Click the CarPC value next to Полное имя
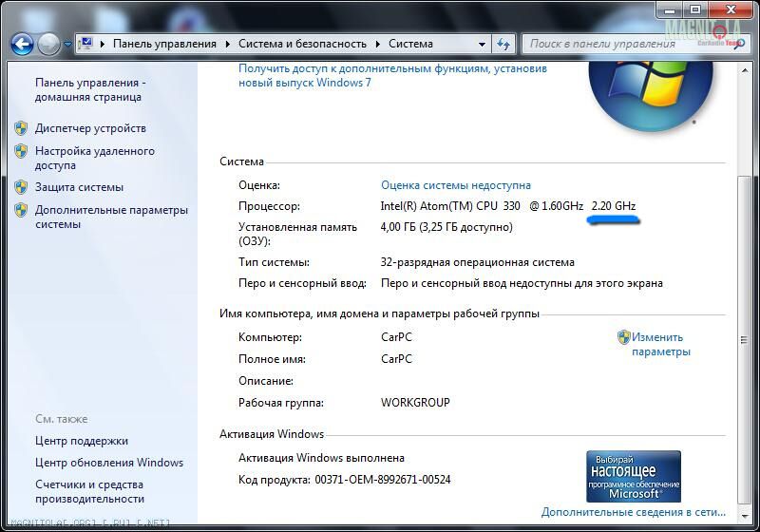This screenshot has height=532, width=760. (396, 359)
